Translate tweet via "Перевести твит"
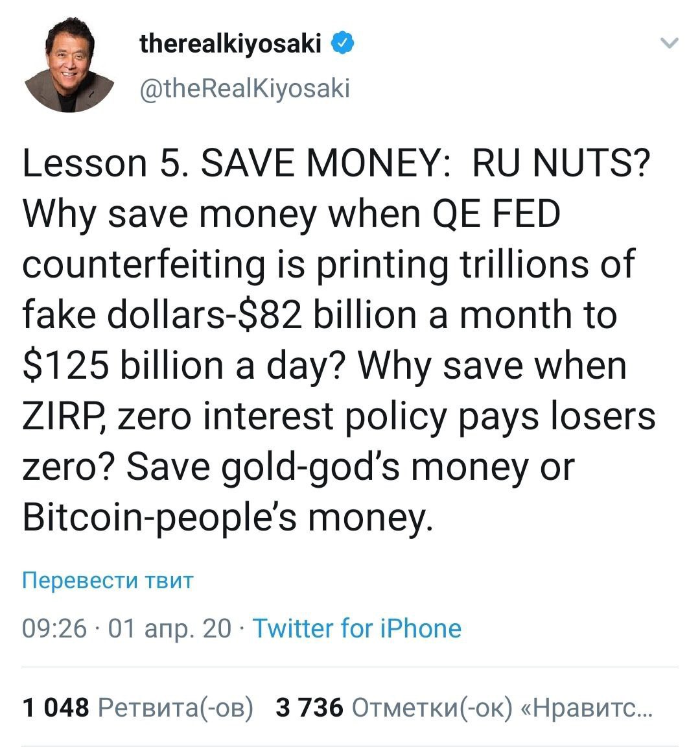700x751 pixels. (x=108, y=579)
